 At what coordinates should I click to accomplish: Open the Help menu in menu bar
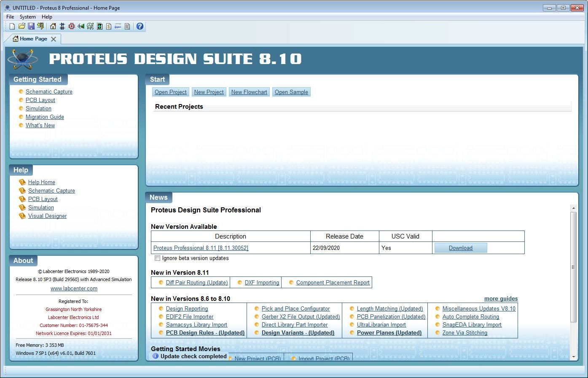coord(47,17)
